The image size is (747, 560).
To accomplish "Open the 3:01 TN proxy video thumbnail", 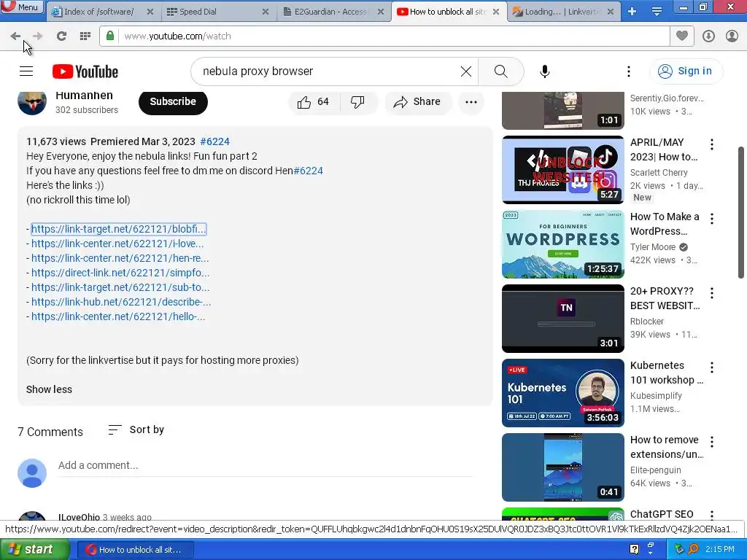I will tap(562, 318).
